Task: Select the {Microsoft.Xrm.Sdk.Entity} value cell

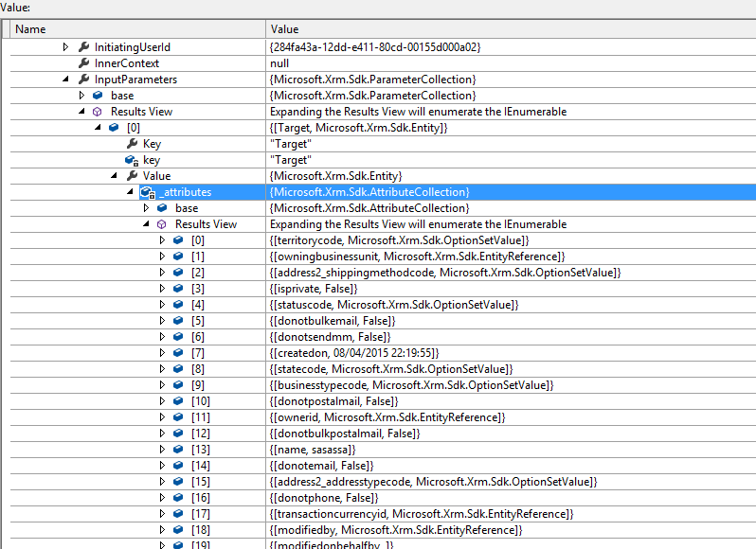Action: pyautogui.click(x=336, y=176)
